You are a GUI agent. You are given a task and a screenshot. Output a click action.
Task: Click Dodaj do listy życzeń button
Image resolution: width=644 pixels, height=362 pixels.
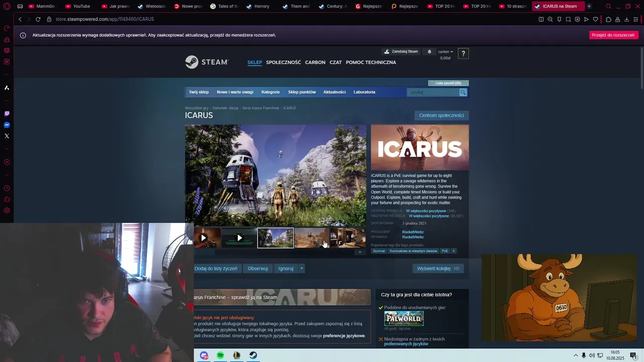(x=216, y=268)
